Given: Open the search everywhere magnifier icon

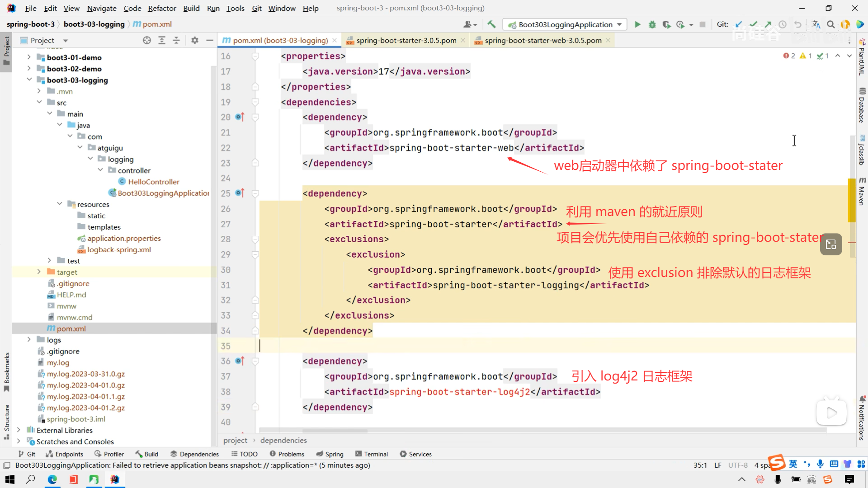Looking at the screenshot, I should (x=831, y=24).
